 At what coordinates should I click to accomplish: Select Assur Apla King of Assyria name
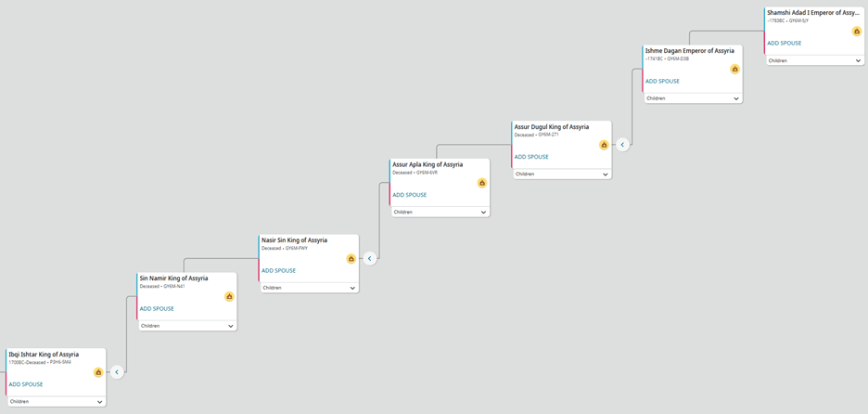point(428,164)
